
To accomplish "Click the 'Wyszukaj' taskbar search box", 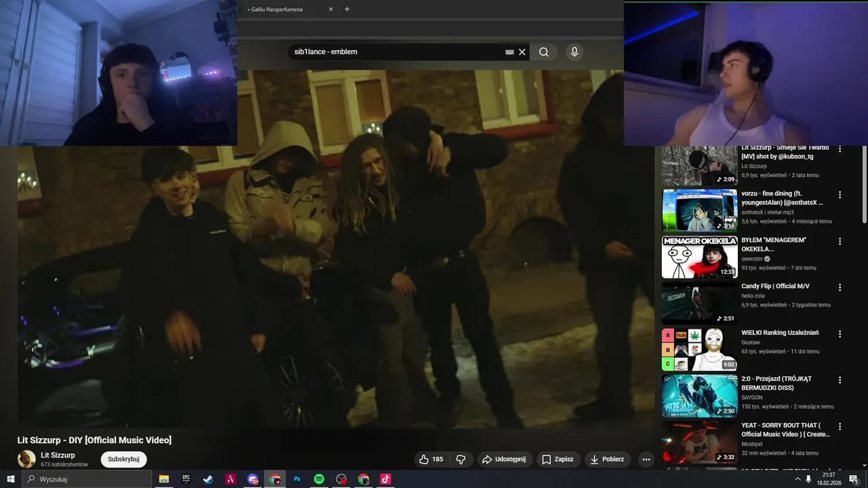I will [x=87, y=479].
